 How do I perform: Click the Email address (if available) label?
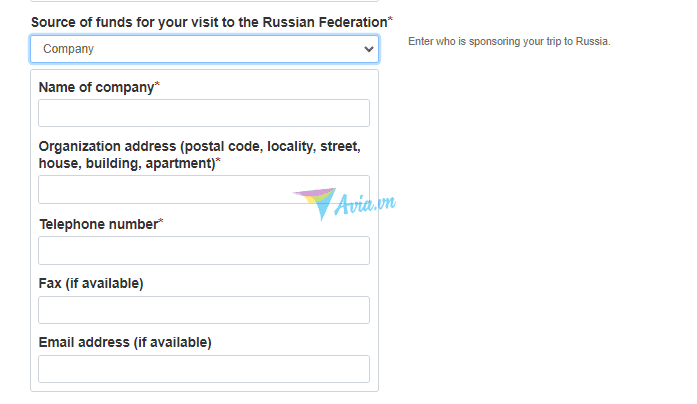click(x=125, y=343)
